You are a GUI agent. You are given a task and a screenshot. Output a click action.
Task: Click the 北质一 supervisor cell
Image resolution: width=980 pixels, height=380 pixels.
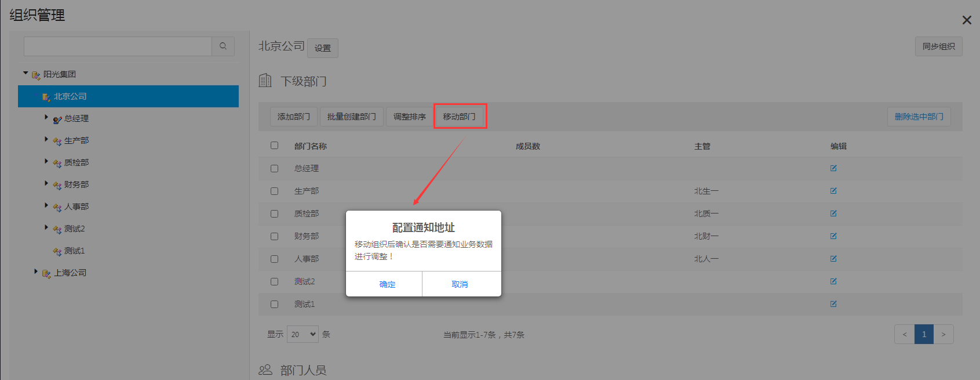point(706,213)
